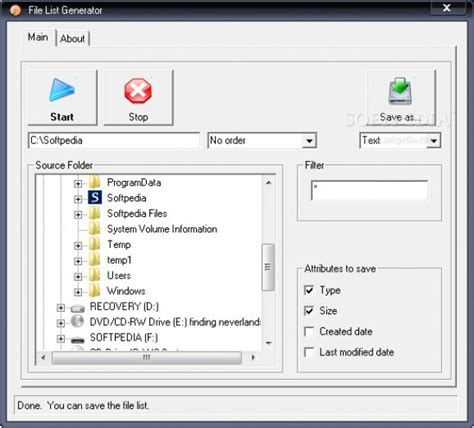Click the Softpedia Files folder icon
Screen dimensions: 474x428
point(95,213)
